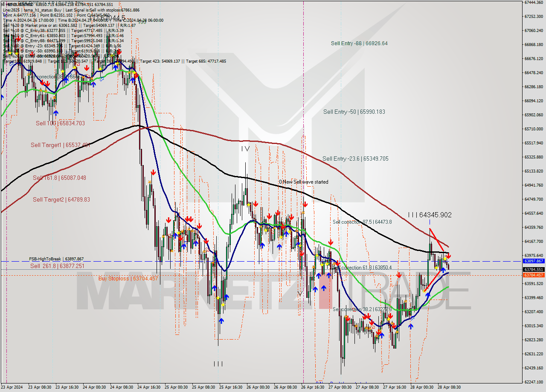Click the 63207.400 price axis value

pyautogui.click(x=534, y=311)
